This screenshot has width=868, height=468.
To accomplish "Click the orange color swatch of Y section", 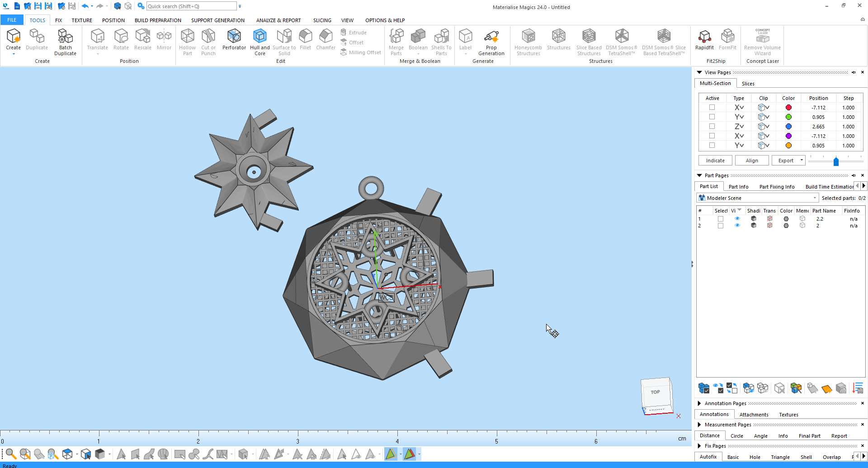I will click(x=788, y=145).
